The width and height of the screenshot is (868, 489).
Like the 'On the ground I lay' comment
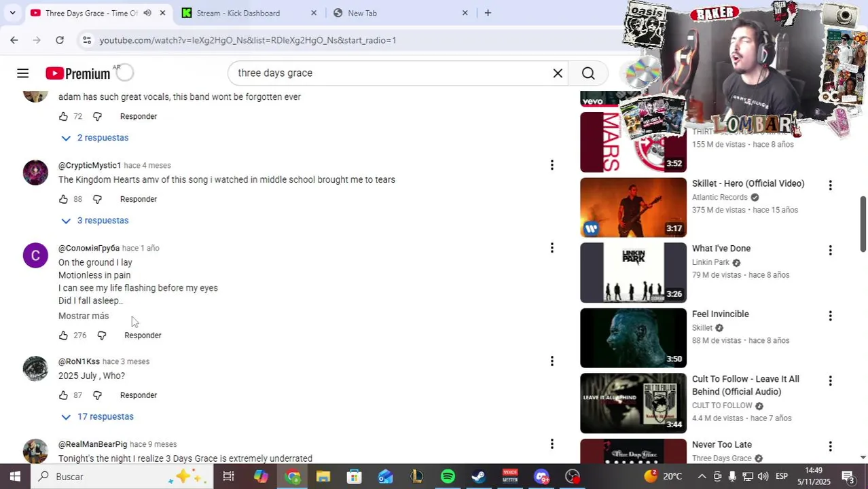[63, 336]
